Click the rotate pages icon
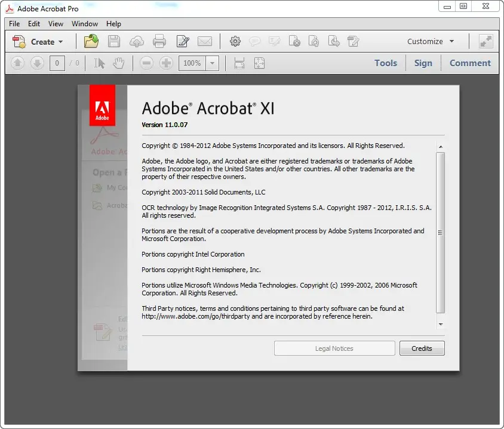The height and width of the screenshot is (429, 504). tap(314, 41)
